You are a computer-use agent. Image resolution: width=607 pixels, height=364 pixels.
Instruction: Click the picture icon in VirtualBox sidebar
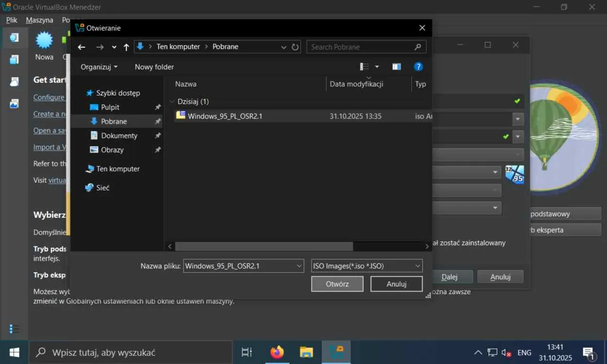click(14, 103)
